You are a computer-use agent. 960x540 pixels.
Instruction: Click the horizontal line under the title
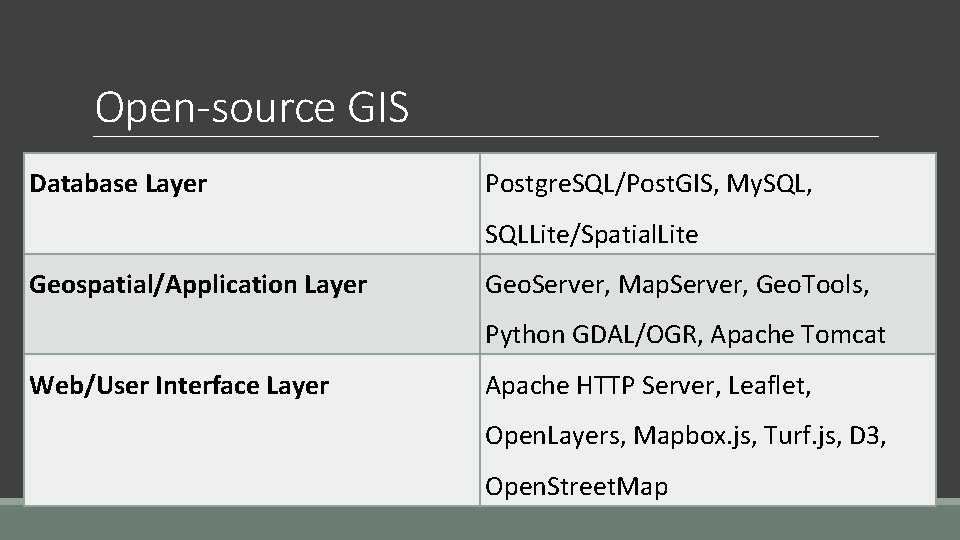point(486,136)
